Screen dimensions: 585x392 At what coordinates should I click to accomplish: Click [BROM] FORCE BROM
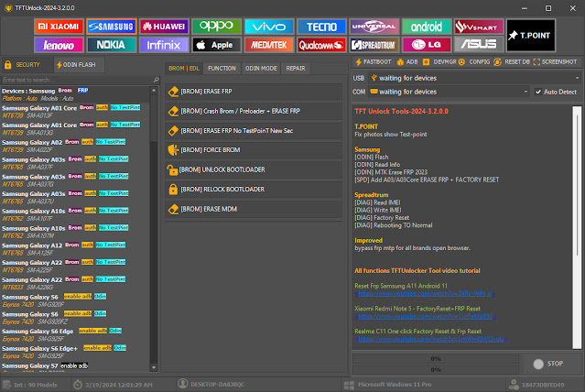[x=254, y=150]
